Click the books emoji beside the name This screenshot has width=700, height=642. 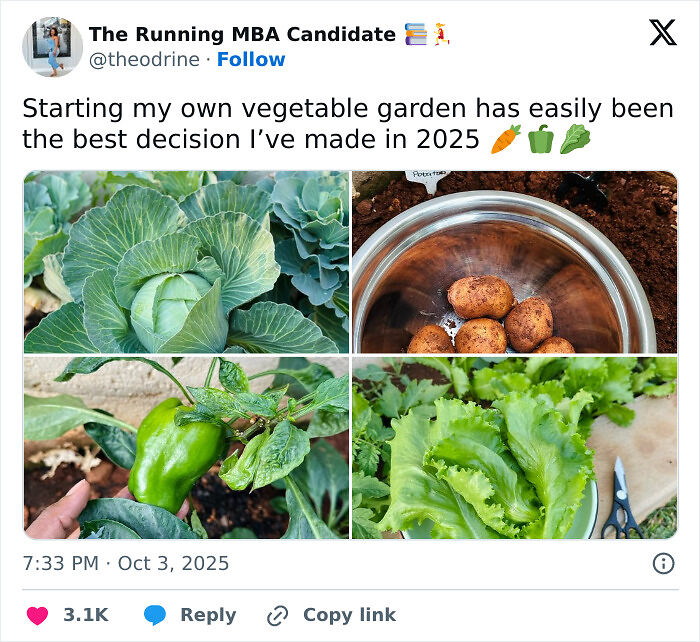pos(416,34)
